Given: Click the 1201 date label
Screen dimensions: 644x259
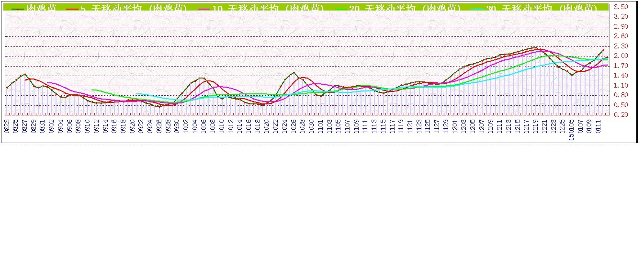Looking at the screenshot, I should [454, 126].
